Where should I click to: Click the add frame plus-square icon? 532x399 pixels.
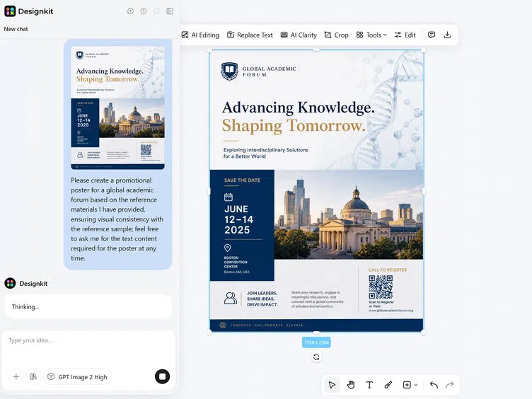click(x=407, y=385)
